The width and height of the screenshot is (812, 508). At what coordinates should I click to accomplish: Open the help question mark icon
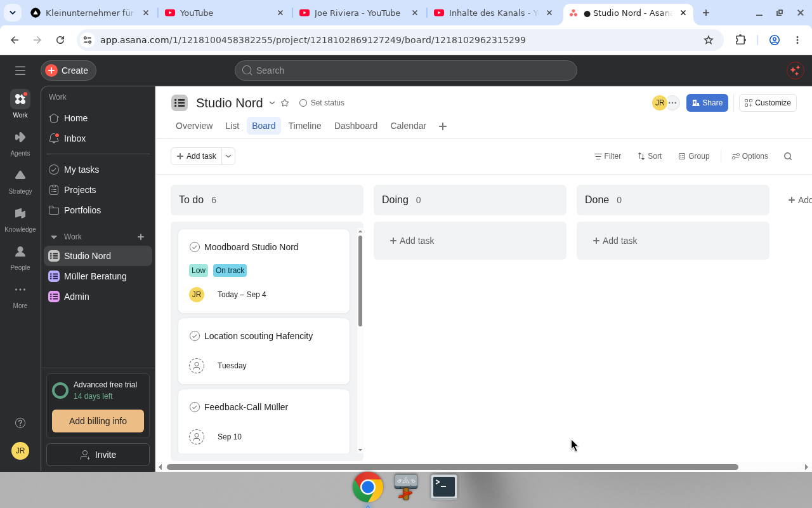coord(20,423)
